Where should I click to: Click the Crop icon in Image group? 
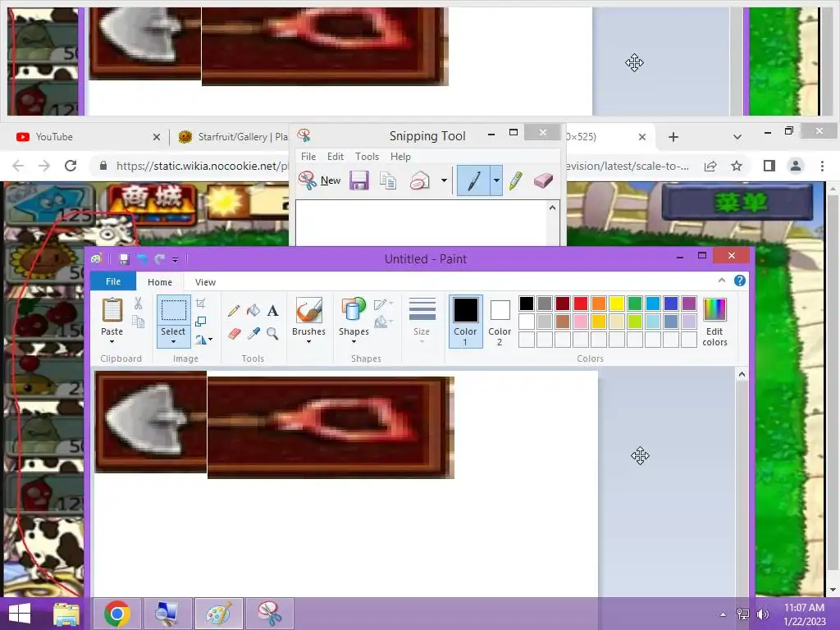coord(201,304)
